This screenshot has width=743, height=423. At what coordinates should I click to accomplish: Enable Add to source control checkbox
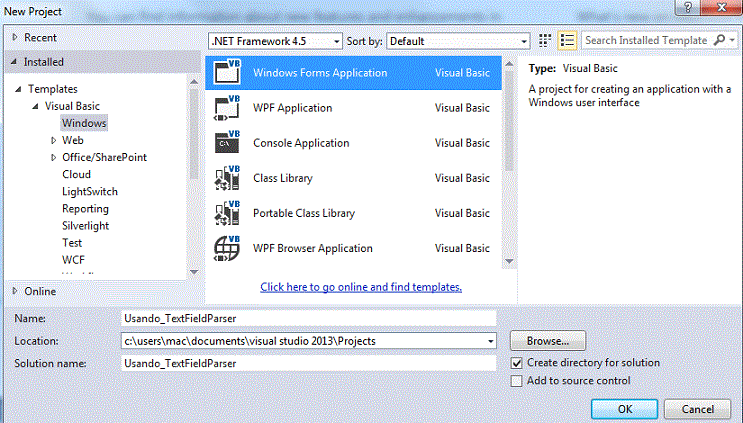point(516,381)
